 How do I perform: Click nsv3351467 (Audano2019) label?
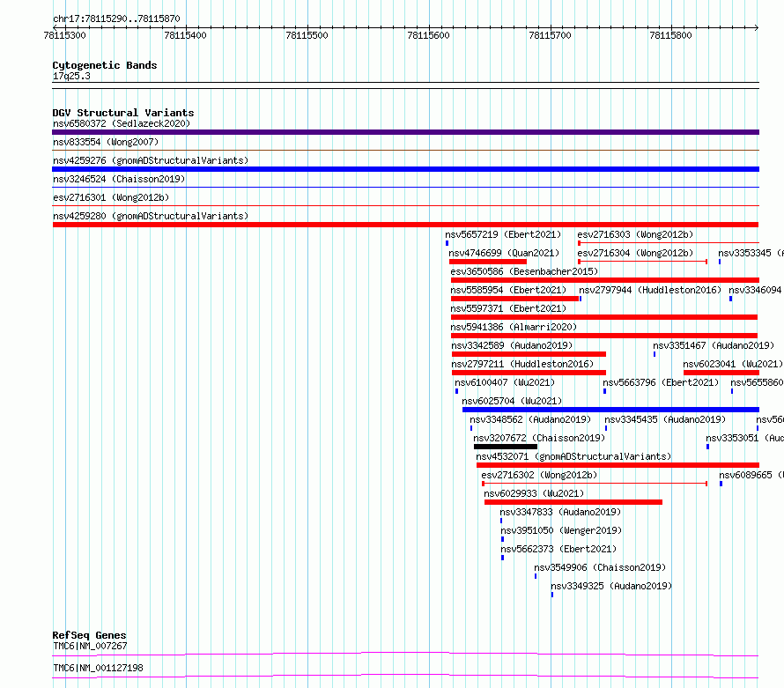714,345
